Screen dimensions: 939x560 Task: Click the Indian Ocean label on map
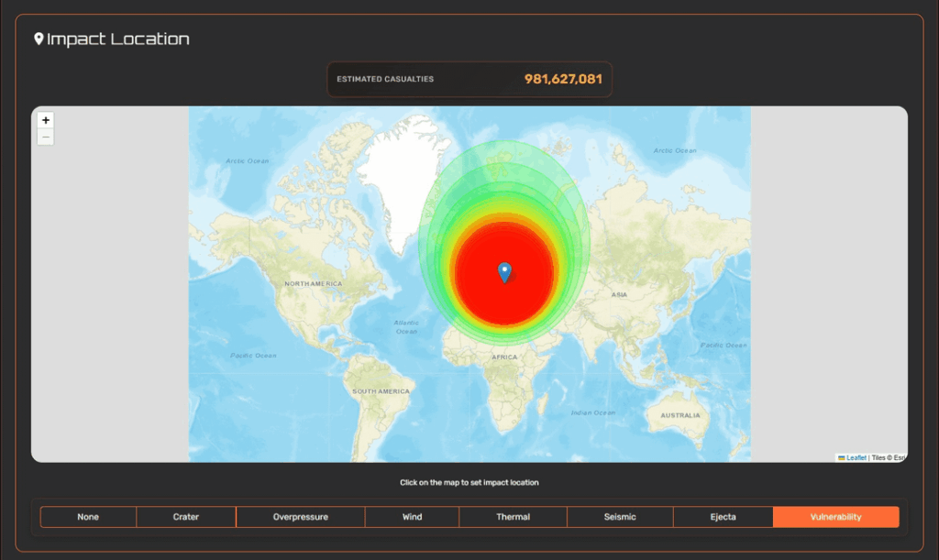click(x=593, y=412)
